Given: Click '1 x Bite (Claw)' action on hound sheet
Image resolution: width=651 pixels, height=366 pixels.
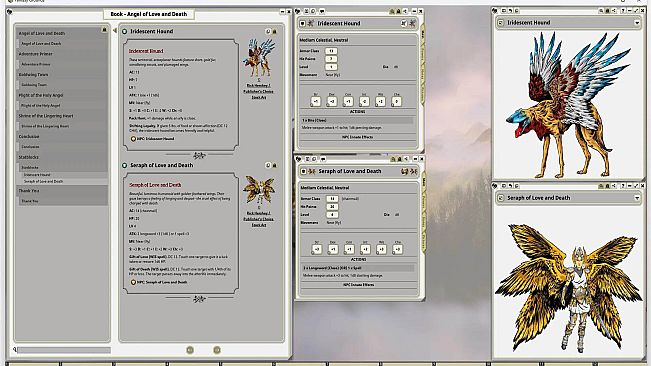Looking at the screenshot, I should click(357, 120).
